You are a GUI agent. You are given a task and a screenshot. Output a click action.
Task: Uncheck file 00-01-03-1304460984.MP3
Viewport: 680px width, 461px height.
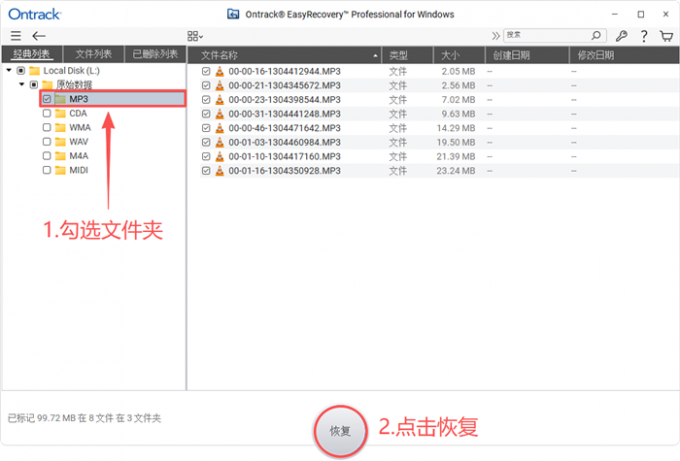point(206,142)
